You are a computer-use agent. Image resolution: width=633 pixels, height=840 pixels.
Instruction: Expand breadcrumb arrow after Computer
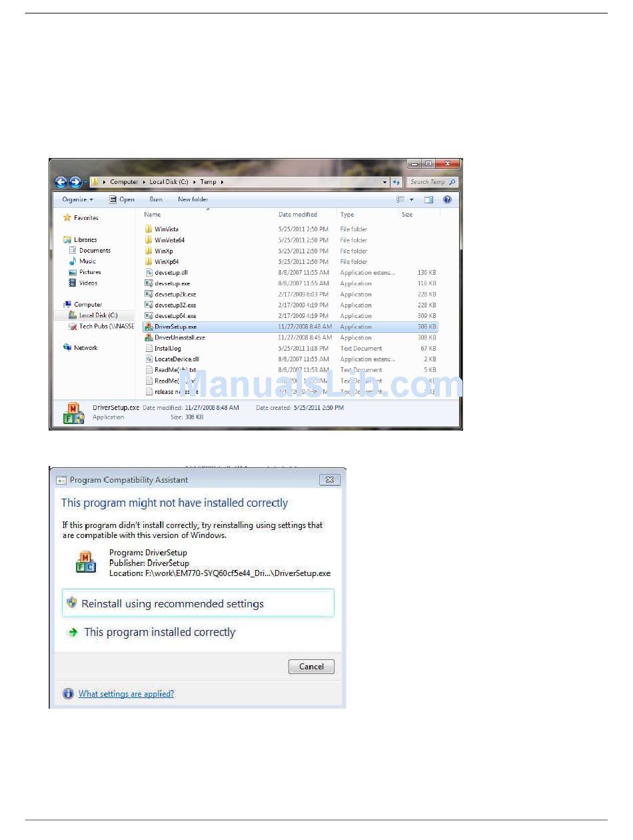144,182
